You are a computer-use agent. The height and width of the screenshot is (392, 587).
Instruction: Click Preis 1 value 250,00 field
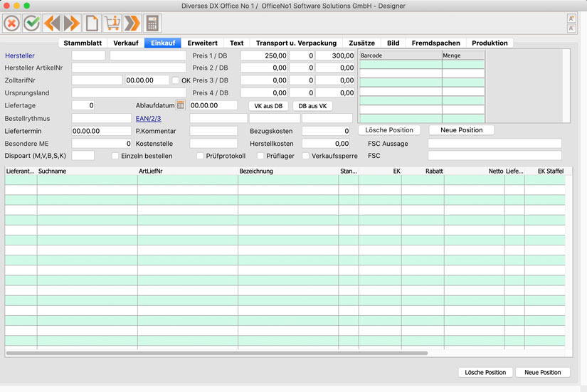264,55
